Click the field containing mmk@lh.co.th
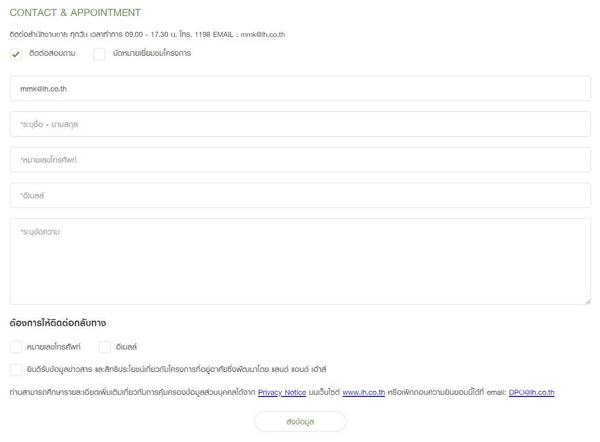This screenshot has height=442, width=600. pyautogui.click(x=300, y=88)
